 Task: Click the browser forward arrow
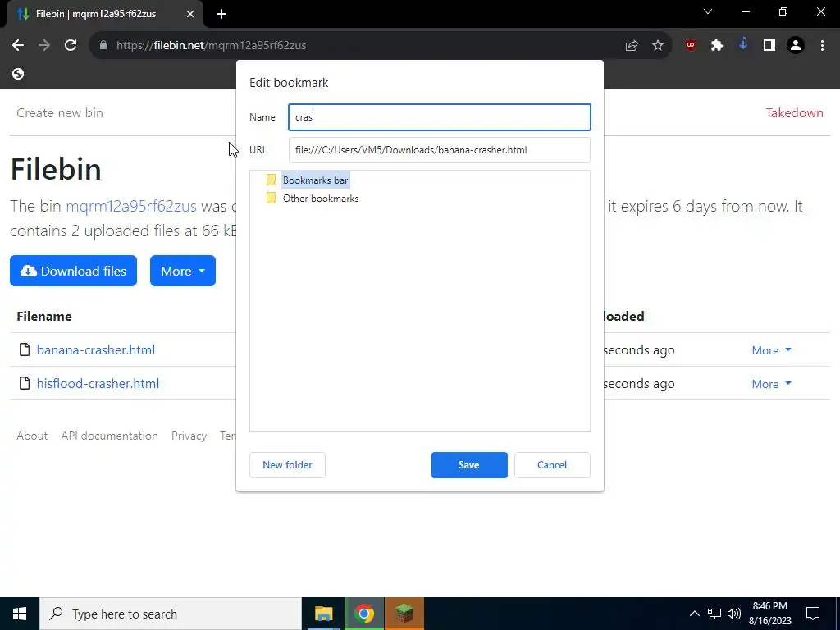44,46
